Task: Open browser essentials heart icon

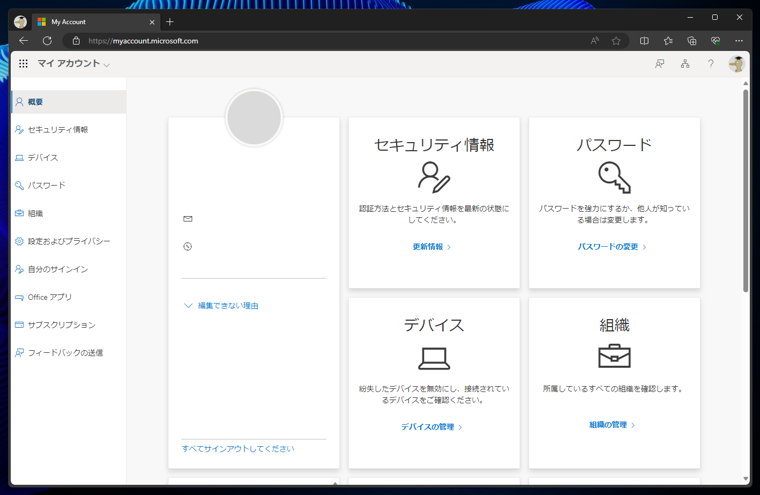Action: coord(715,41)
